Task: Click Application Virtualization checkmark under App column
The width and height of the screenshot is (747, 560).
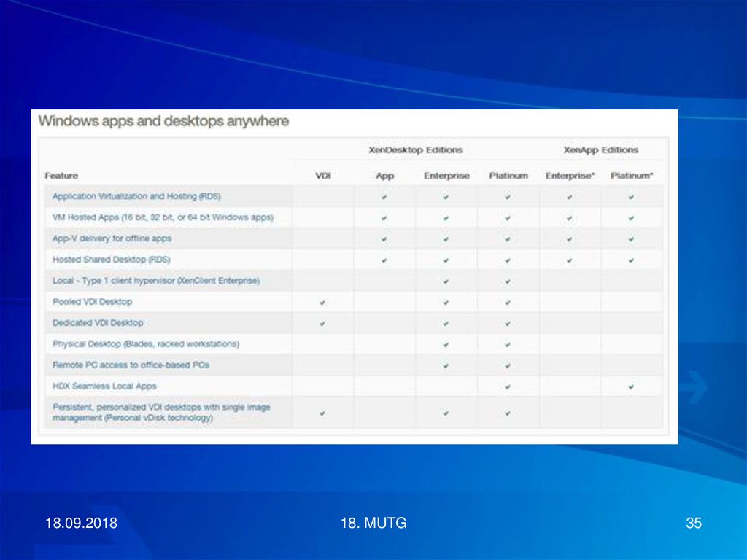Action: pyautogui.click(x=384, y=197)
